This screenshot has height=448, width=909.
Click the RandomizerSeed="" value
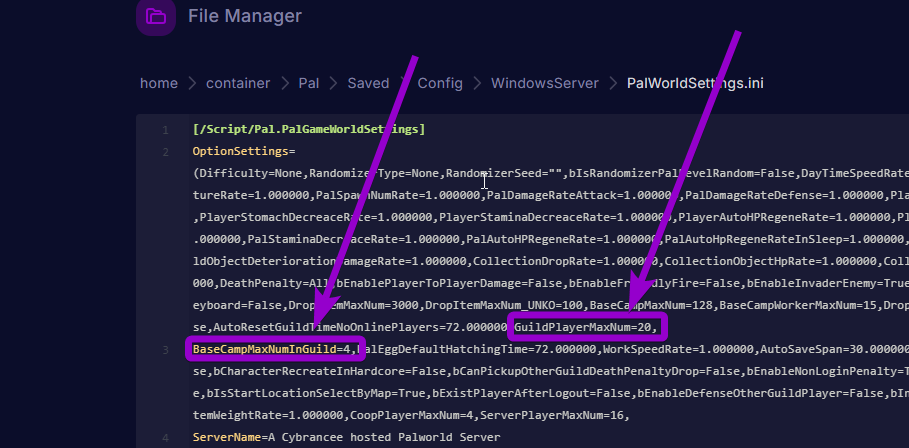(506, 173)
